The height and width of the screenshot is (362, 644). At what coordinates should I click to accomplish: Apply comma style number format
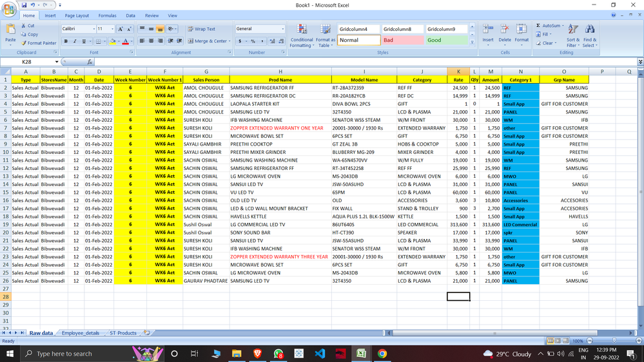click(262, 41)
